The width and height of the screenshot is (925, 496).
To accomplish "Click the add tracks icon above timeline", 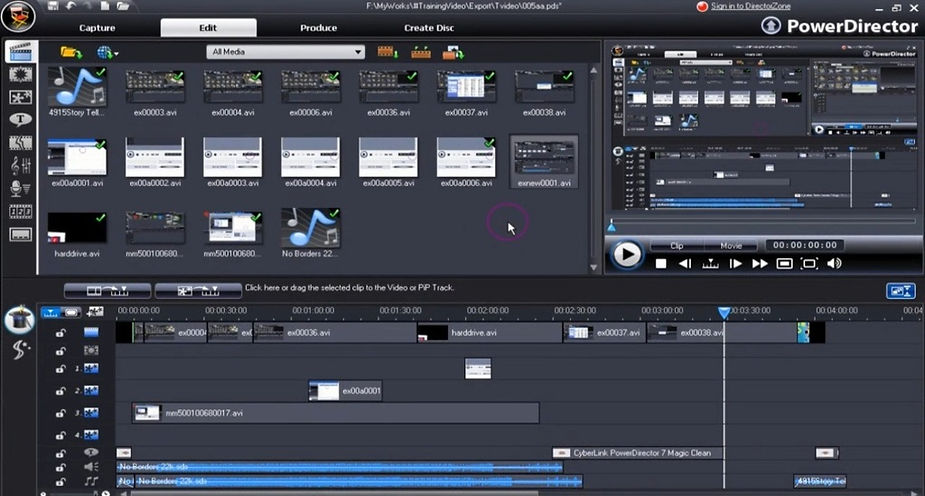I will tap(95, 311).
